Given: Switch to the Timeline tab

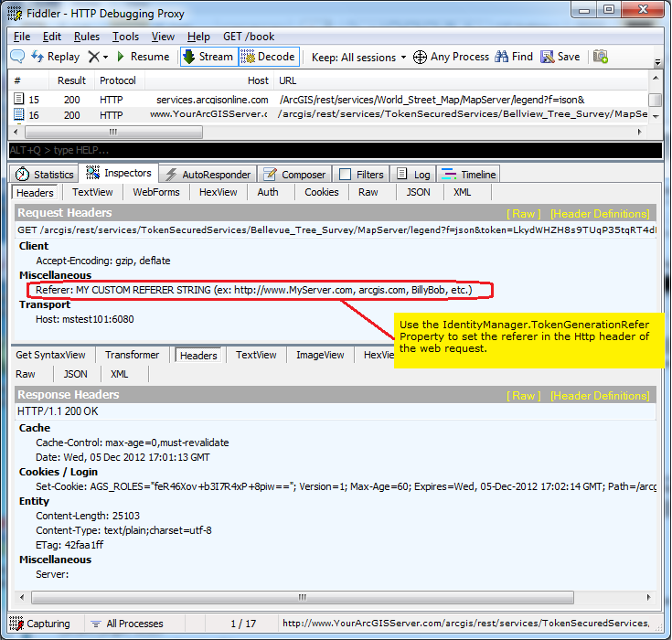Looking at the screenshot, I should [x=468, y=174].
